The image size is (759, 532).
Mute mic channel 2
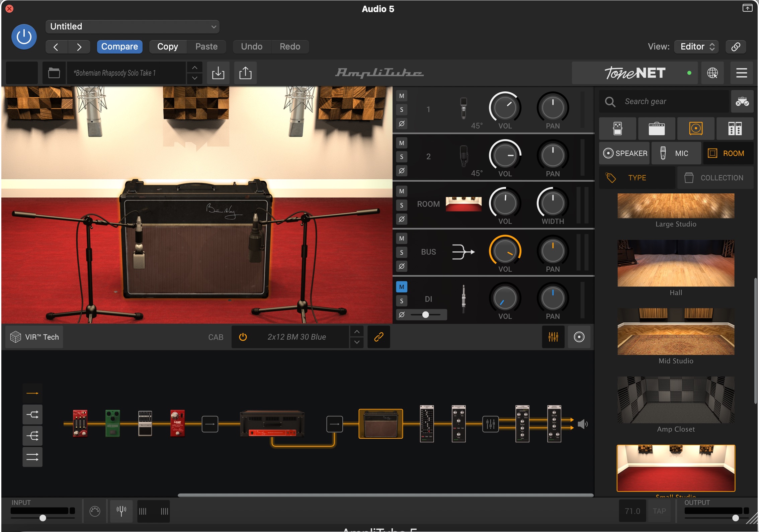pyautogui.click(x=402, y=143)
